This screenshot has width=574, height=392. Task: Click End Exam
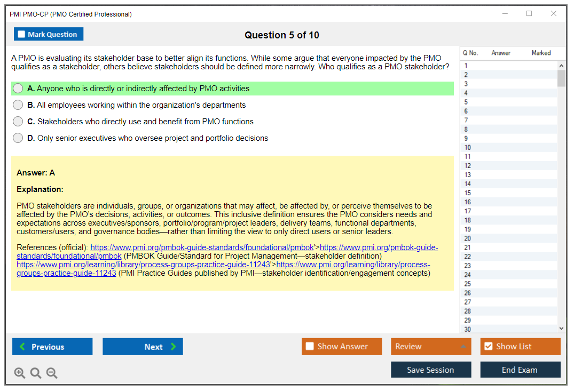point(520,369)
